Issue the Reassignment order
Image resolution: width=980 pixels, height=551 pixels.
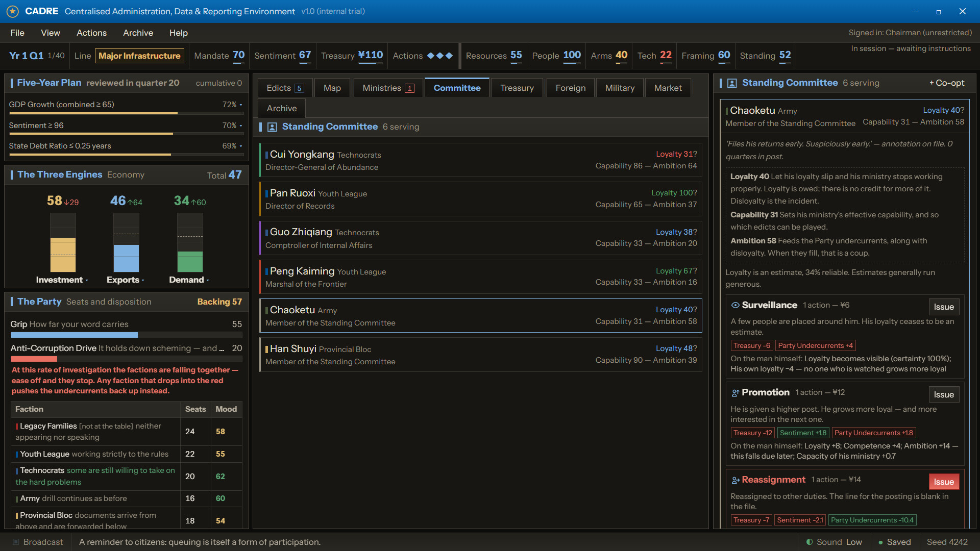pyautogui.click(x=944, y=482)
